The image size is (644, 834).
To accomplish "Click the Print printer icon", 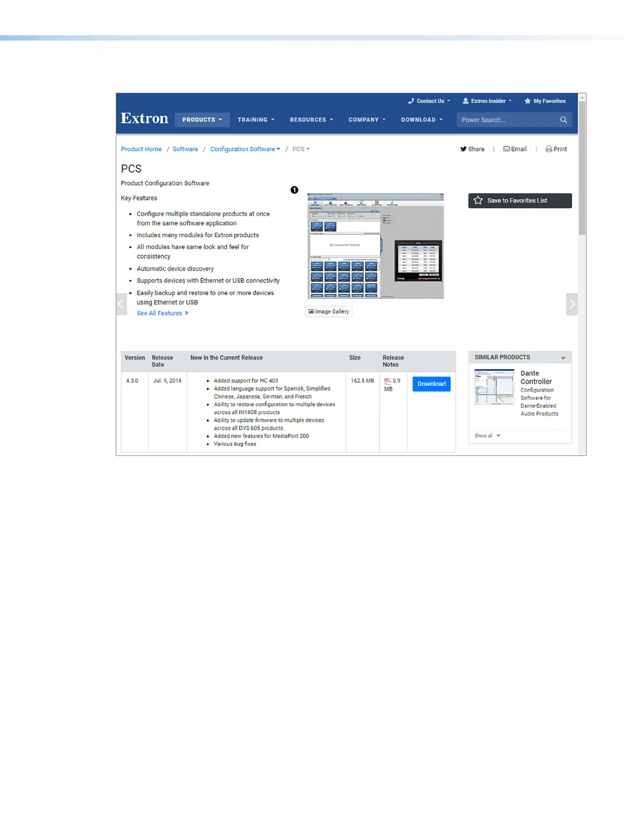I will [549, 149].
